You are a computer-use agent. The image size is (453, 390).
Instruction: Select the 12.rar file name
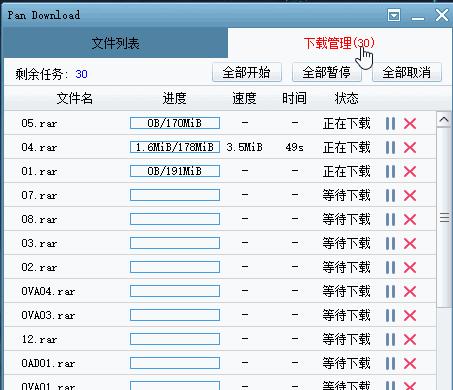point(39,340)
